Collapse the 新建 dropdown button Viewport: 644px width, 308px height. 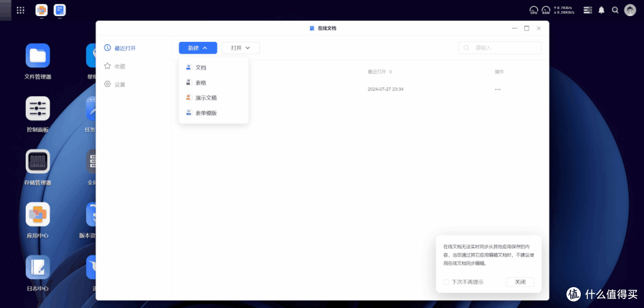198,48
